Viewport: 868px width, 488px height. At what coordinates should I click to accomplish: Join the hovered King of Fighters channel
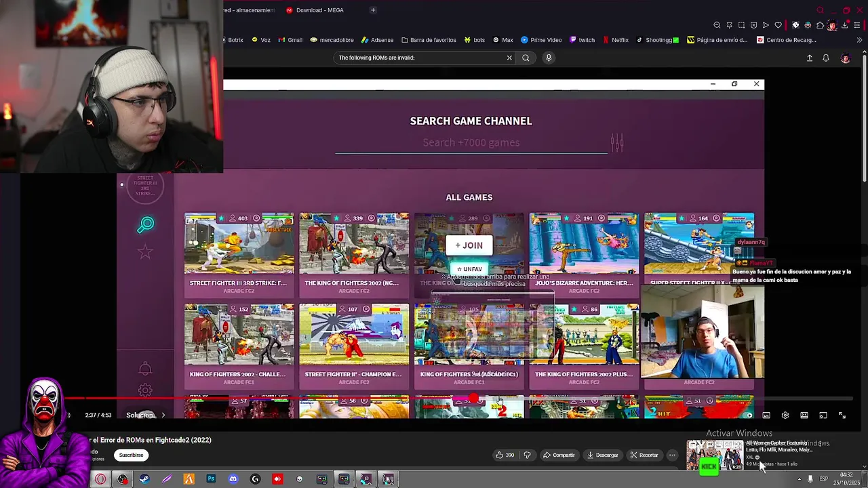469,245
